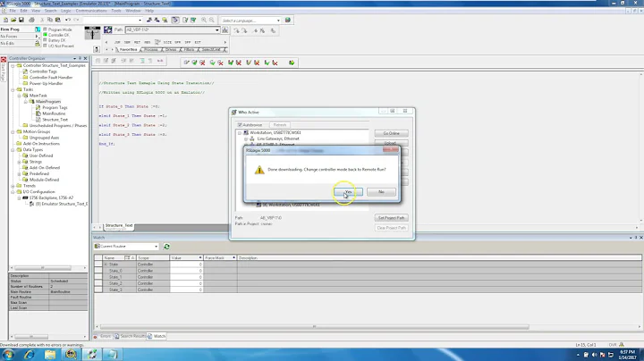Screen dimensions: 644x361
Task: Open the Path combo box dropdown
Action: point(217,30)
